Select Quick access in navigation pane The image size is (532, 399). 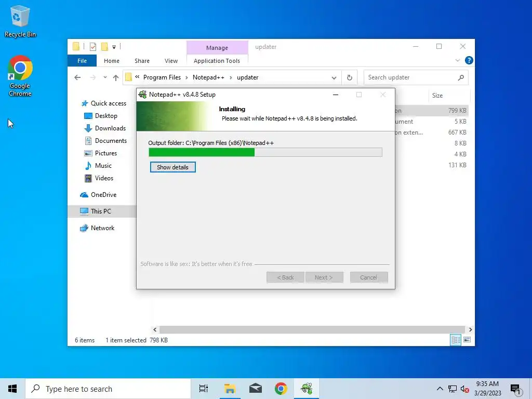point(108,103)
